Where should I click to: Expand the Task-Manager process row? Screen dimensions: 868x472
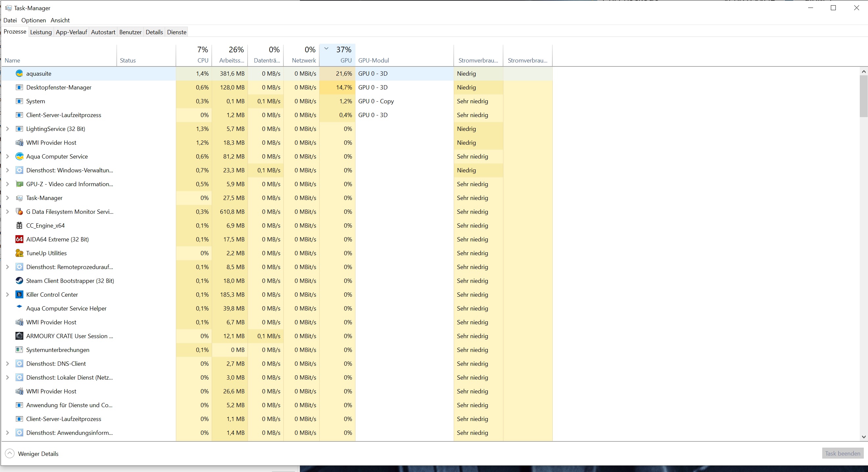(x=8, y=198)
